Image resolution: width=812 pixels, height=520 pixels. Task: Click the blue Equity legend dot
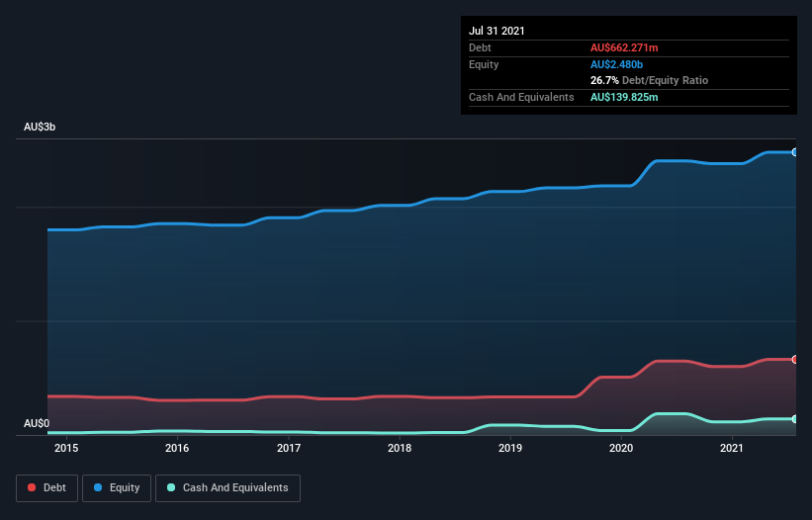click(x=98, y=487)
